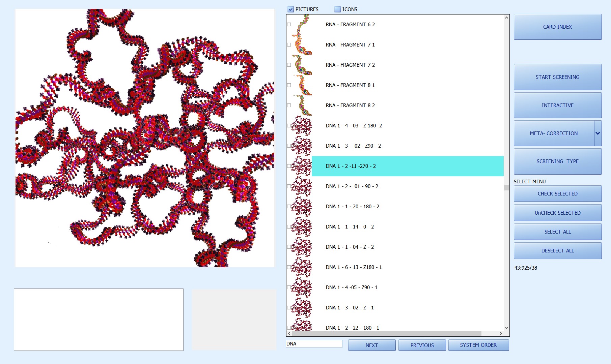Click the DNA 1 - 2 -11 -270 - 2 thumbnail
Image resolution: width=611 pixels, height=364 pixels.
tap(302, 166)
